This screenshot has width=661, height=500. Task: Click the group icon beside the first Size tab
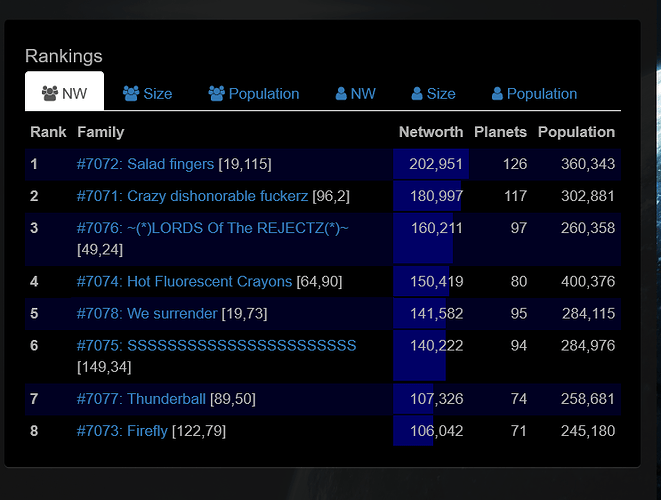tap(131, 94)
